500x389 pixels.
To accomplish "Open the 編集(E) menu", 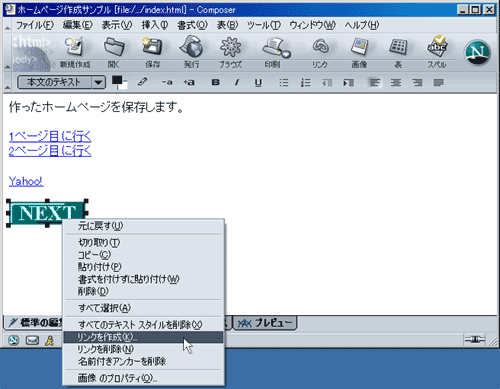I will point(77,25).
